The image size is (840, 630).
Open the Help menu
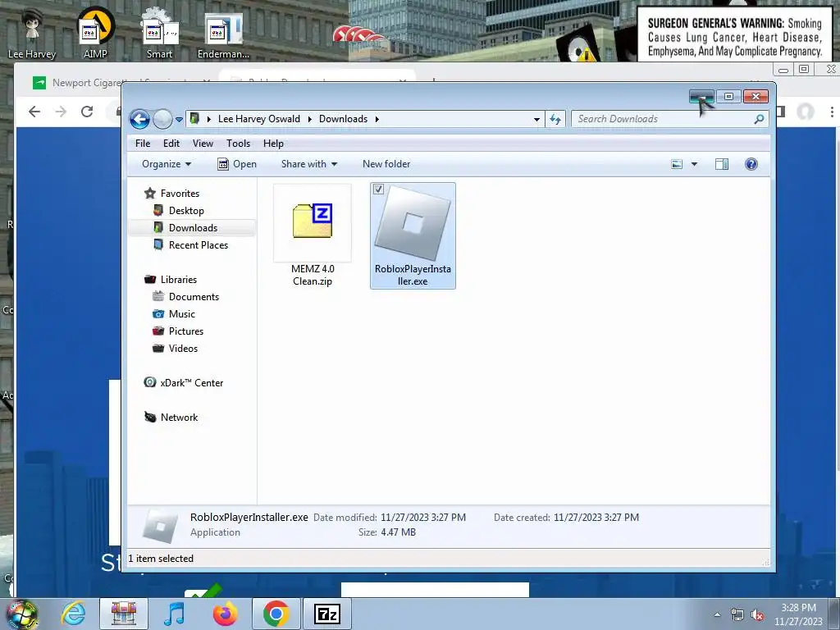click(273, 143)
